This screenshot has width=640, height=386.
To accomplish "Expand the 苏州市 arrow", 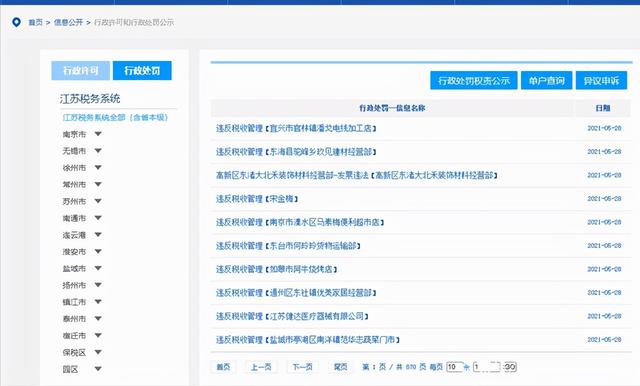I will 98,201.
